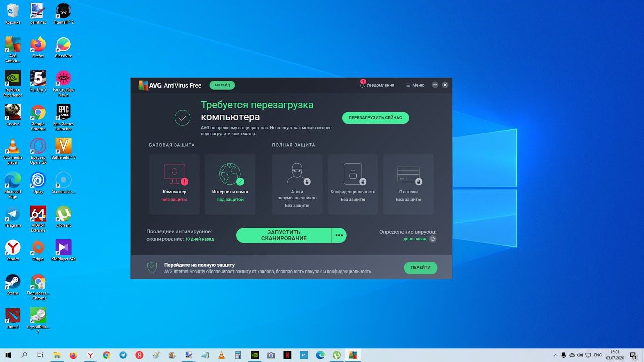The width and height of the screenshot is (644, 362).
Task: Open the Компьютер protection tile
Action: [x=175, y=184]
